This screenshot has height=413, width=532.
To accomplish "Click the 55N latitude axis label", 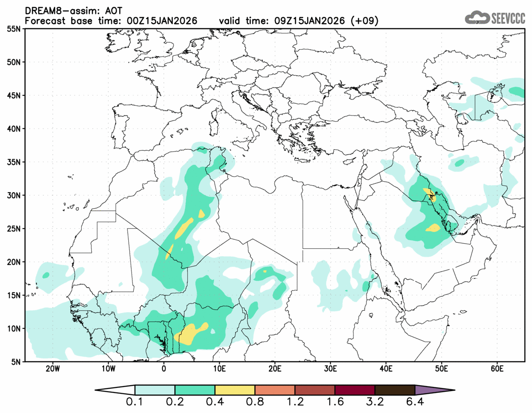I will (15, 29).
